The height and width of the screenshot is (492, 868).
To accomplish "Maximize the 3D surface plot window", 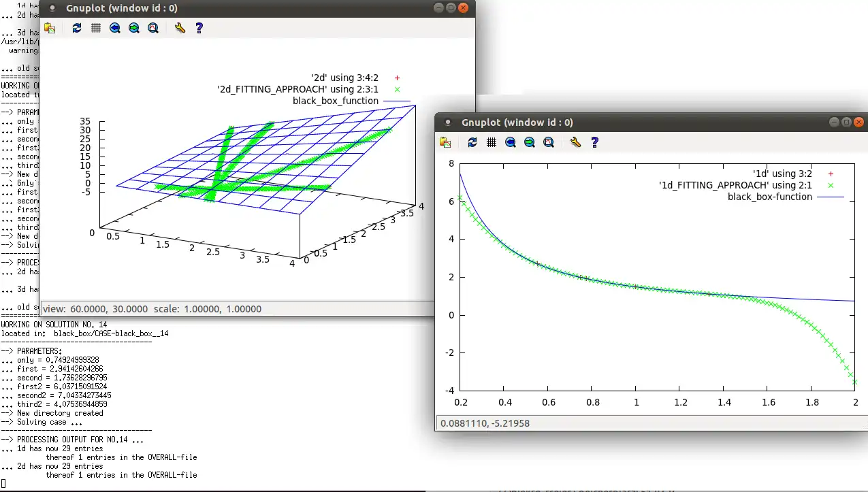I will point(451,7).
